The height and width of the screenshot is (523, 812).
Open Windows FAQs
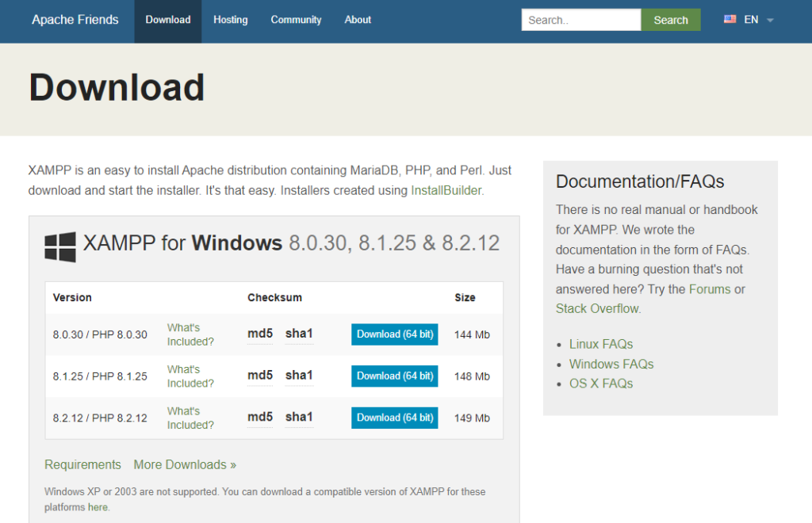tap(611, 365)
